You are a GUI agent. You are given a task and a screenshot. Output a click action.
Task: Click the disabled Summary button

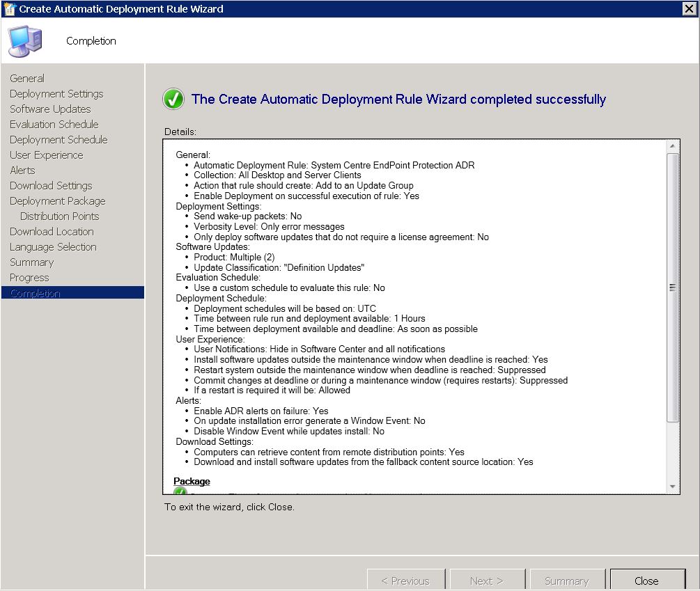pyautogui.click(x=567, y=581)
